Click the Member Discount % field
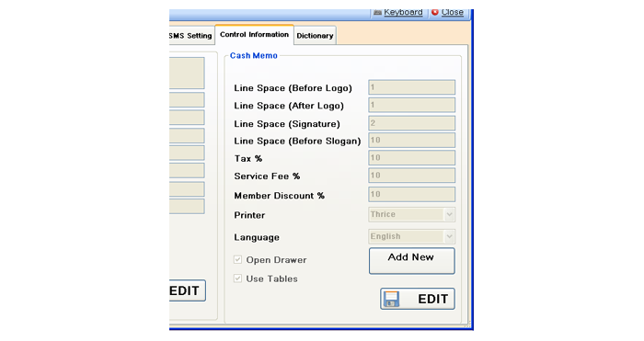Screen dimensions: 644x341 click(411, 194)
